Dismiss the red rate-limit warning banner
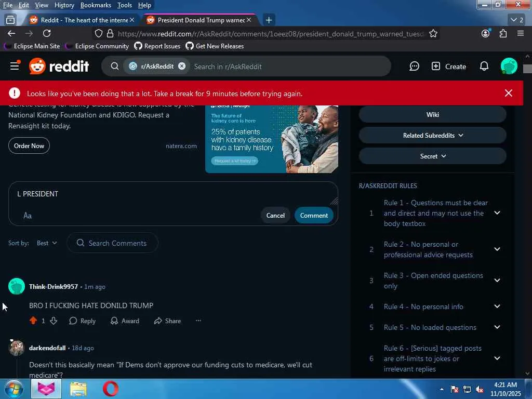The height and width of the screenshot is (399, 532). tap(508, 93)
